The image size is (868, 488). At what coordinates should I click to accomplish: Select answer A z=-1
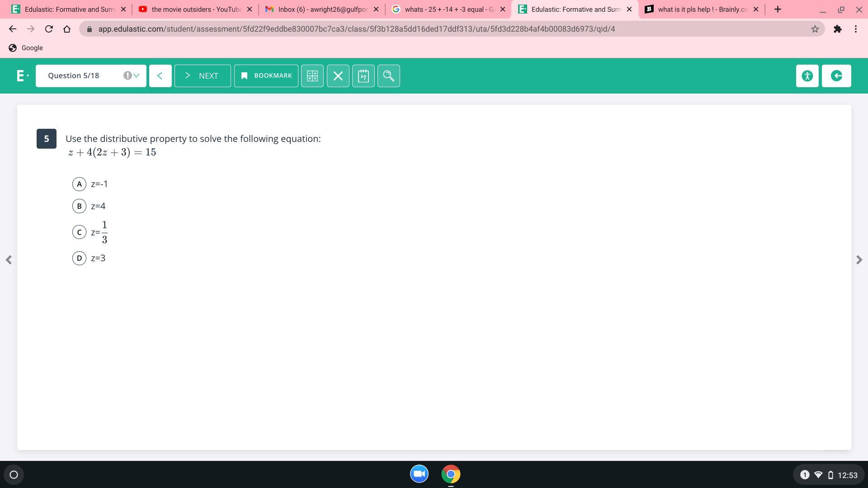79,184
